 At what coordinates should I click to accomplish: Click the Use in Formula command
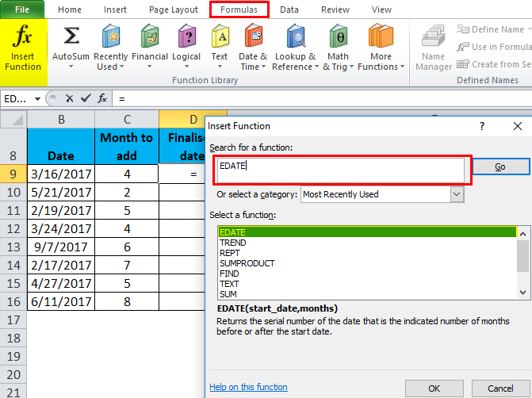(x=494, y=47)
